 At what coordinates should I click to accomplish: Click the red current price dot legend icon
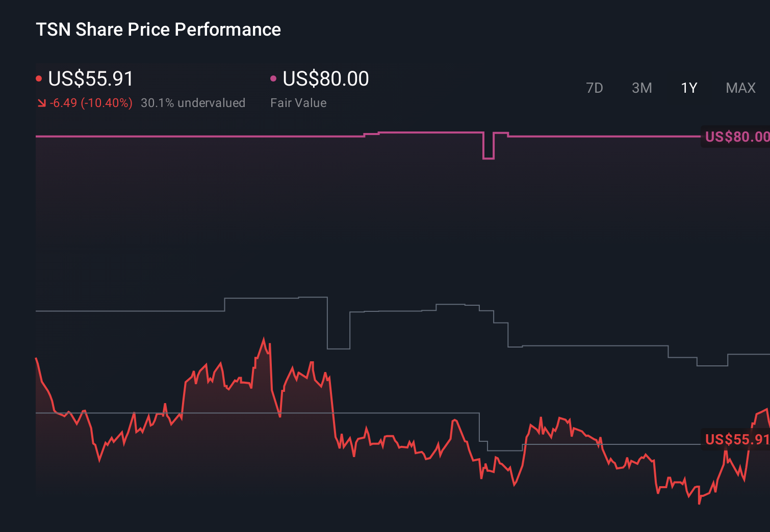point(39,77)
